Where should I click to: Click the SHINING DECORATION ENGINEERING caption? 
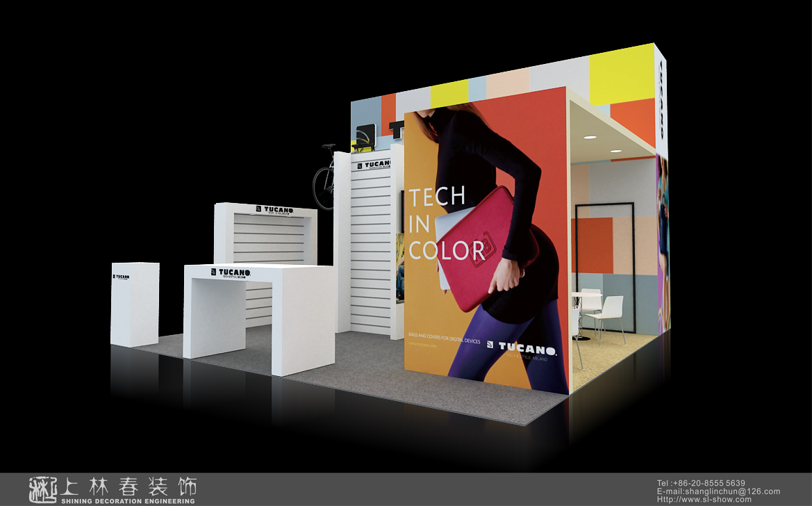(x=128, y=501)
